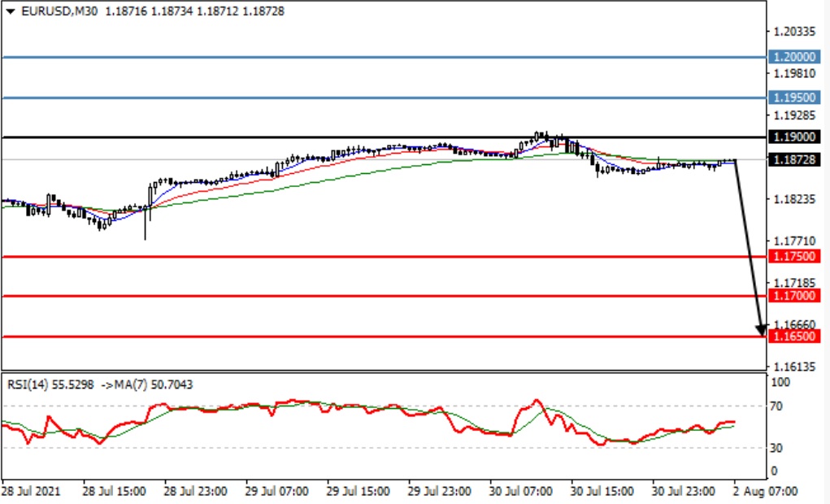This screenshot has width=830, height=504.
Task: Click the 28 Jul 15:00 time label
Action: pyautogui.click(x=115, y=491)
